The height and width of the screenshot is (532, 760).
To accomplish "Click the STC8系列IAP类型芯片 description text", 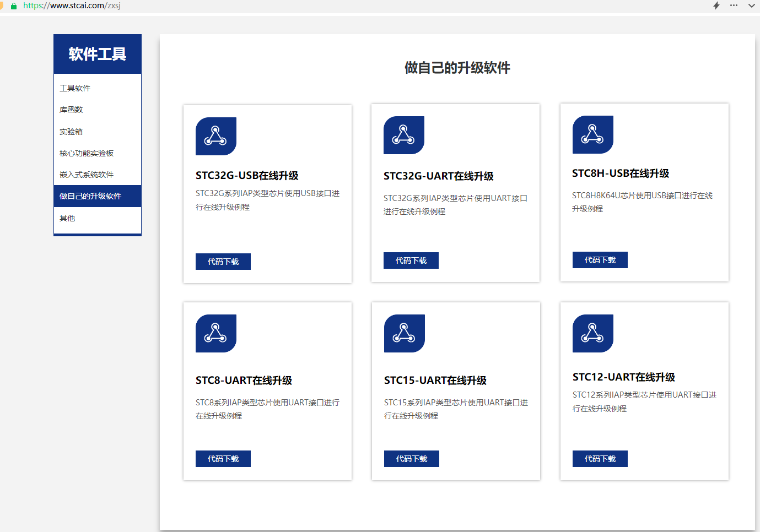I will coord(268,409).
